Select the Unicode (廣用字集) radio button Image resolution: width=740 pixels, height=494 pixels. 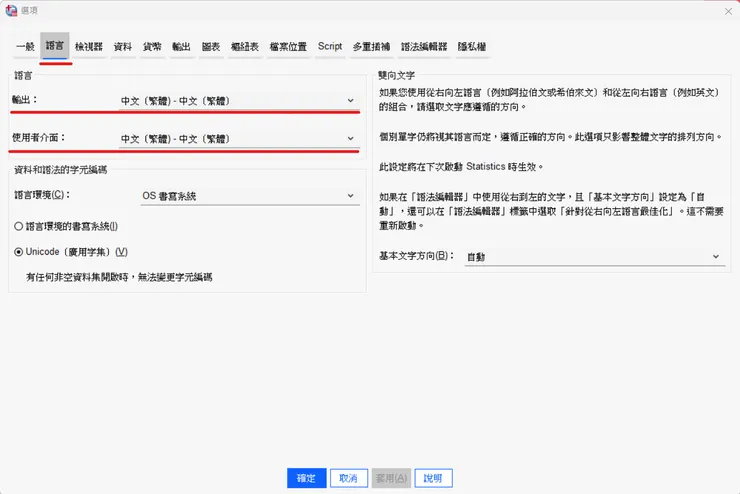click(71, 252)
